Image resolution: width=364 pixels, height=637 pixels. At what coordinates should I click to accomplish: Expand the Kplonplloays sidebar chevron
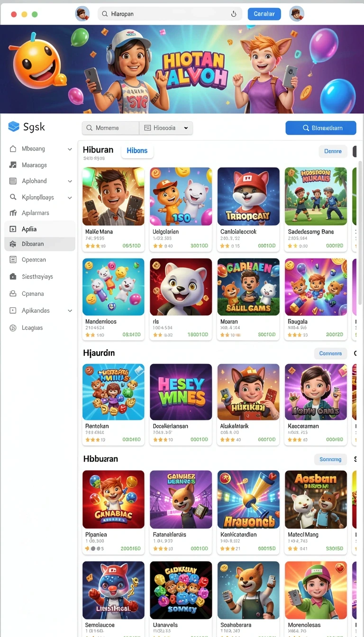[x=70, y=198]
